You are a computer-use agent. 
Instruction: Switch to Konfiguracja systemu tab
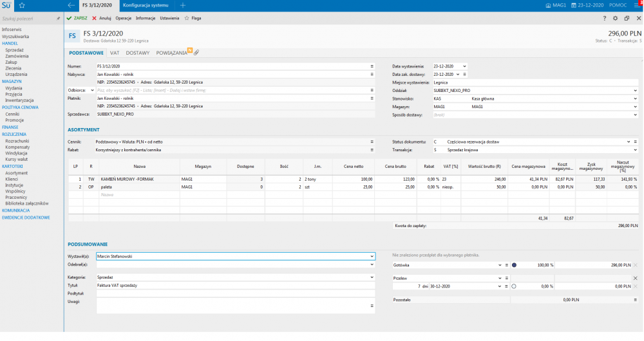(x=146, y=5)
